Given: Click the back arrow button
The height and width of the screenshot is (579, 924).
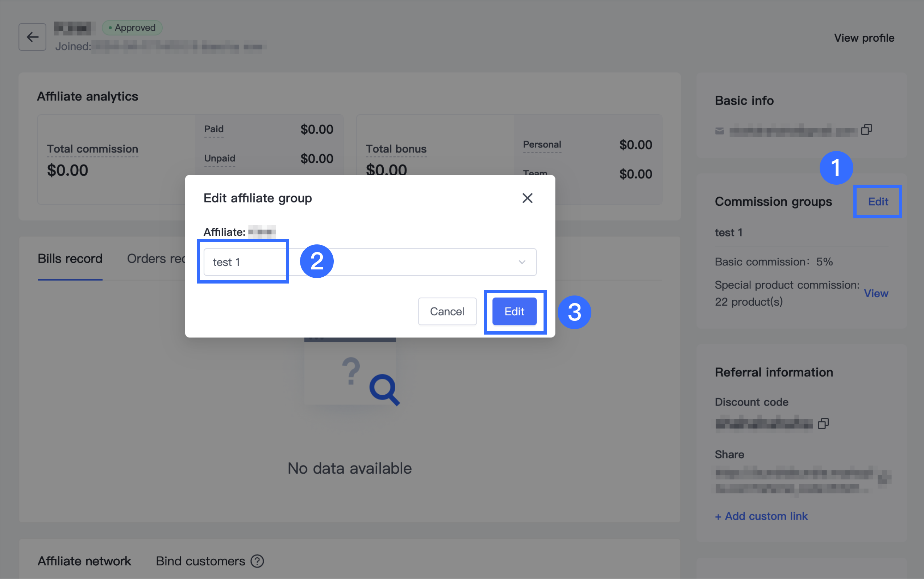Looking at the screenshot, I should 32,37.
